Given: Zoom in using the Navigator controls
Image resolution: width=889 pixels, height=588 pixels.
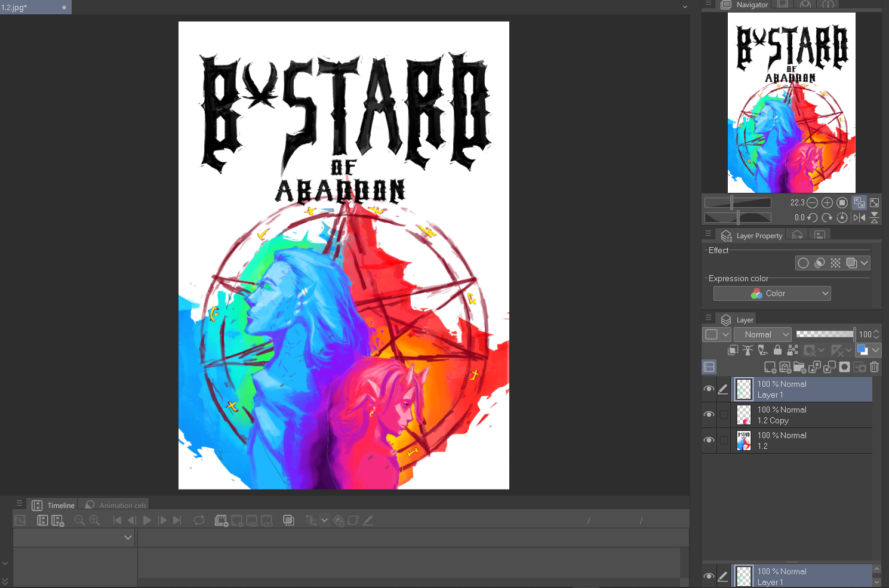Looking at the screenshot, I should 827,202.
